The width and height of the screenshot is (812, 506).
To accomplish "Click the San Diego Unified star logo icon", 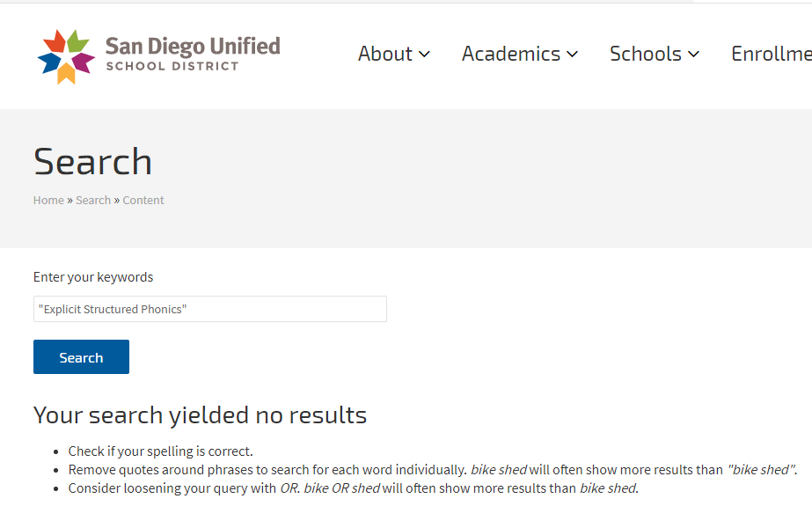I will pos(66,55).
